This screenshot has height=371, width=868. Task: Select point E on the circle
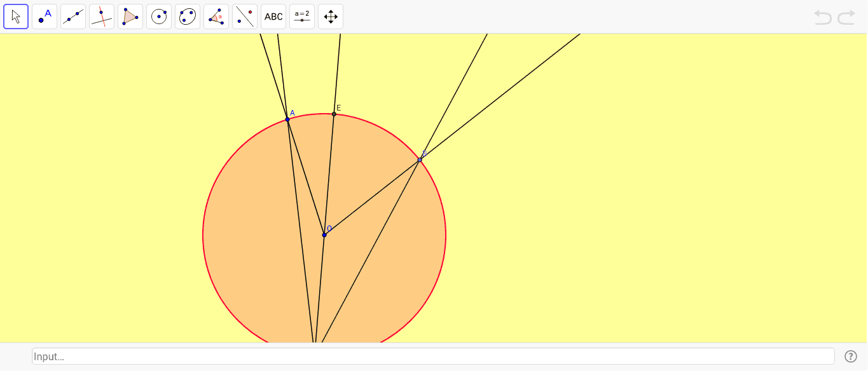point(334,114)
